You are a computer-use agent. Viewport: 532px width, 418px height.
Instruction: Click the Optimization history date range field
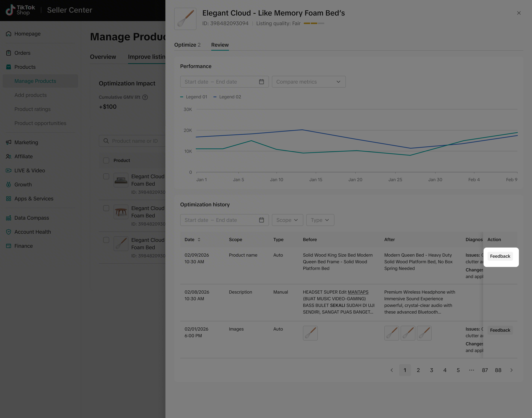[x=220, y=220]
